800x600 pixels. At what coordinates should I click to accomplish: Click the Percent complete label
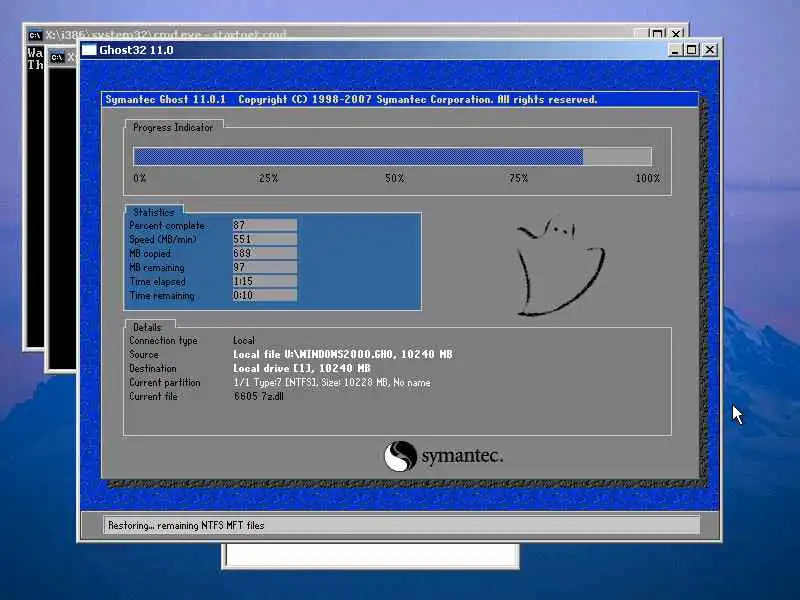click(x=167, y=226)
